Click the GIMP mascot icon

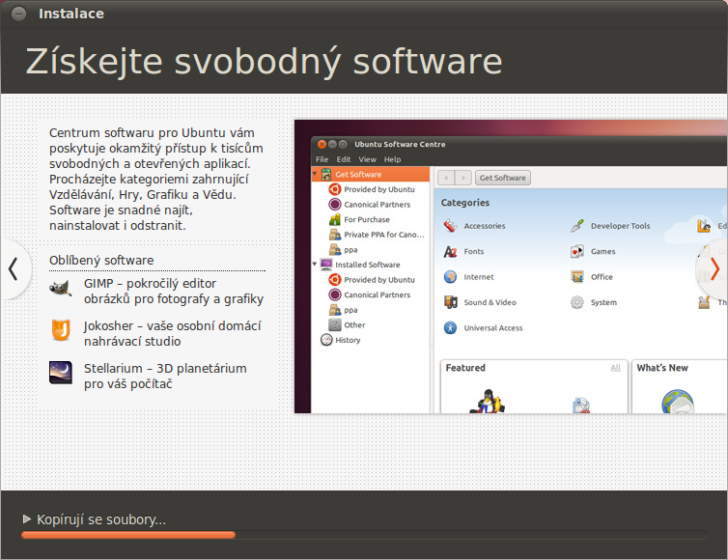tap(61, 288)
